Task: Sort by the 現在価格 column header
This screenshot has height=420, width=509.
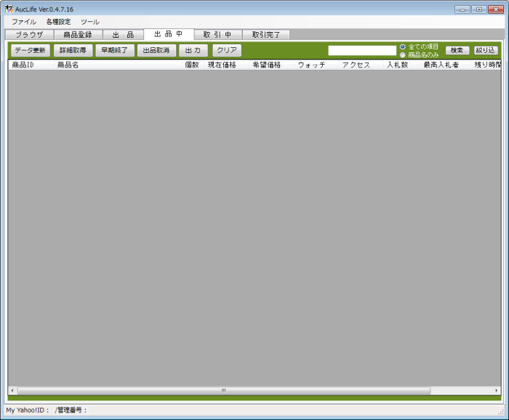Action: [x=227, y=65]
